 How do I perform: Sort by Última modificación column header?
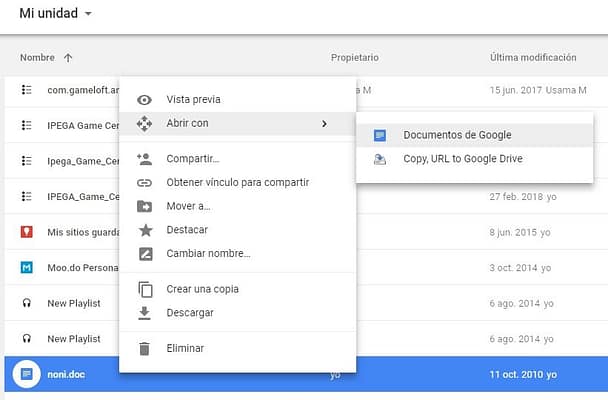point(533,57)
